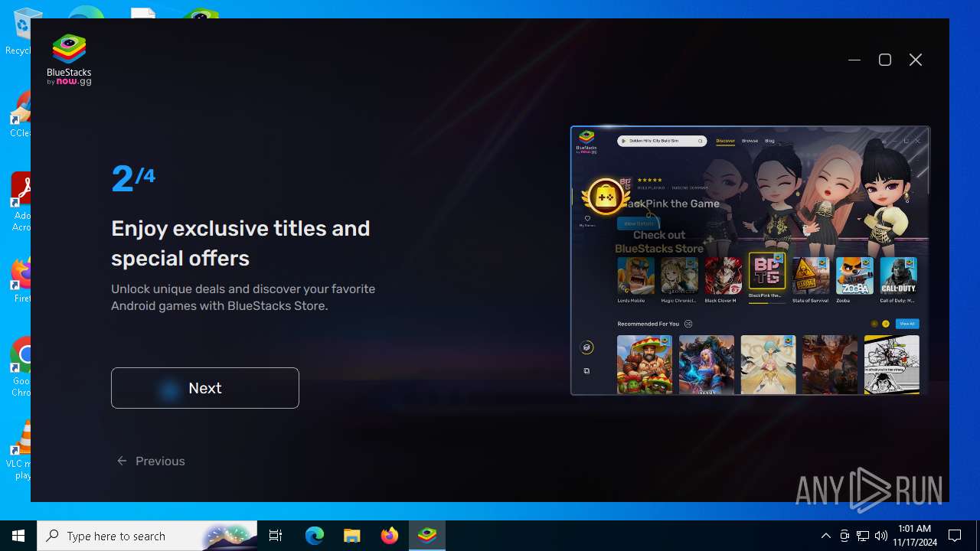Open the Windows Start menu

(x=18, y=536)
